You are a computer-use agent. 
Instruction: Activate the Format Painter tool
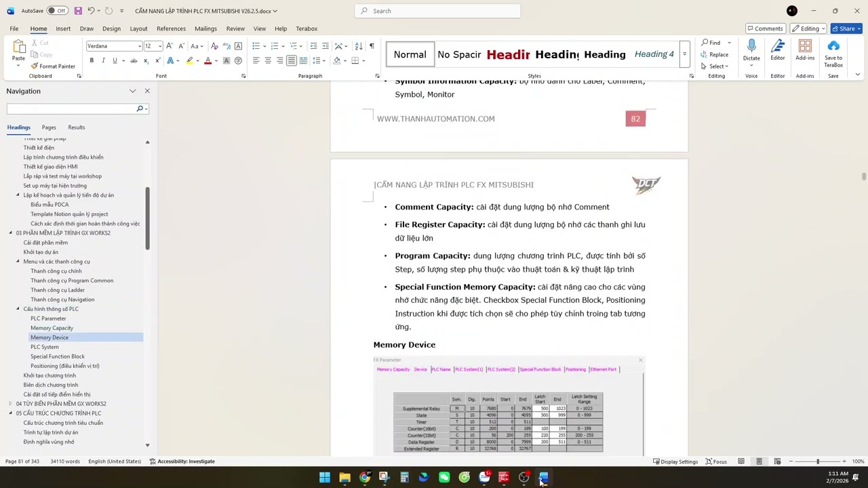point(53,66)
